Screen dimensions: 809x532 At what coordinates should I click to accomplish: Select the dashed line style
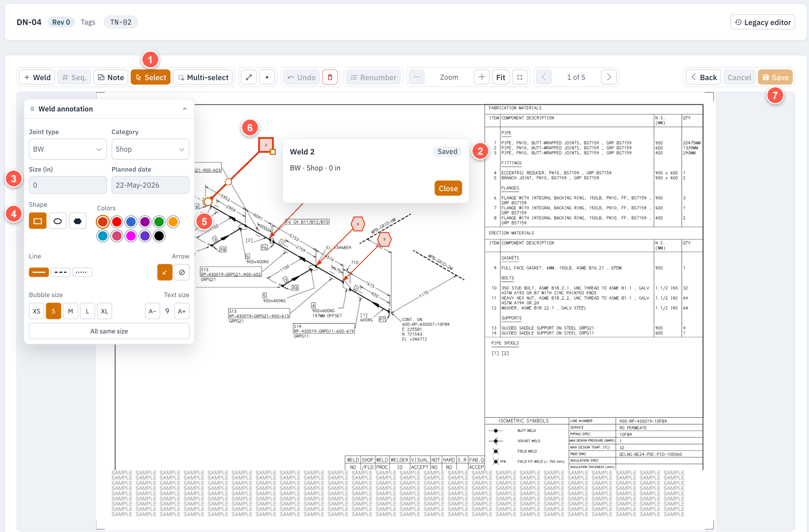click(61, 272)
